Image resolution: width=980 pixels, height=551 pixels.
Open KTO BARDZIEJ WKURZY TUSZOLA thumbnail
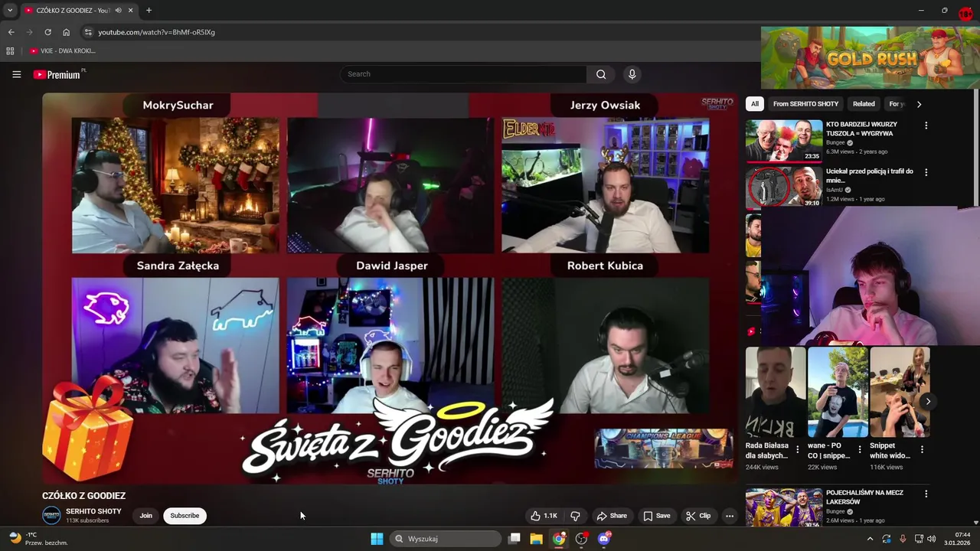click(784, 140)
